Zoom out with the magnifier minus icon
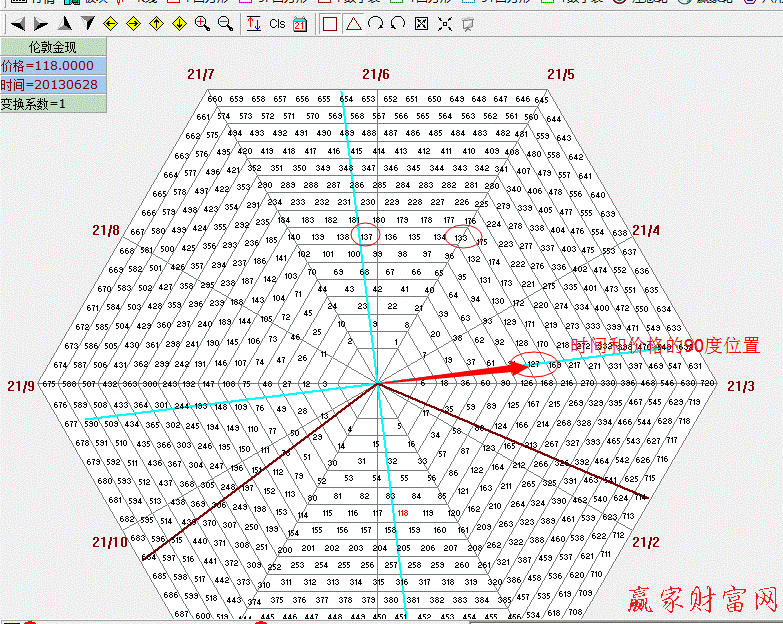783x624 pixels. [226, 23]
